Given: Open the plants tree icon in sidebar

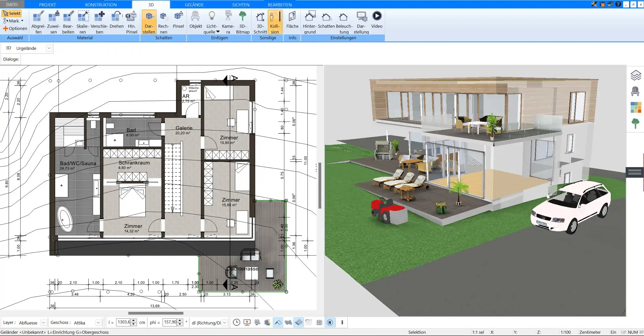Looking at the screenshot, I should coord(635,123).
